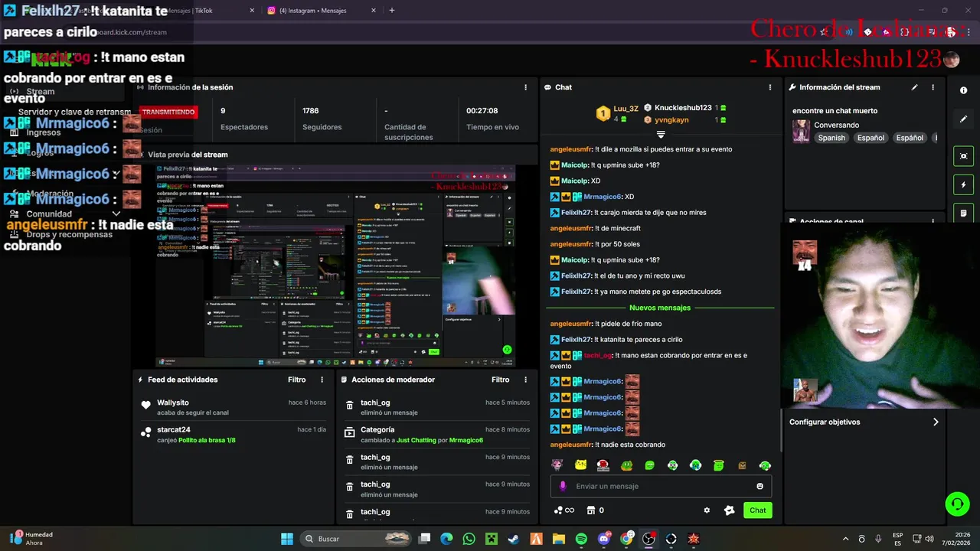Send message with green Chat button
This screenshot has width=980, height=551.
pyautogui.click(x=757, y=510)
